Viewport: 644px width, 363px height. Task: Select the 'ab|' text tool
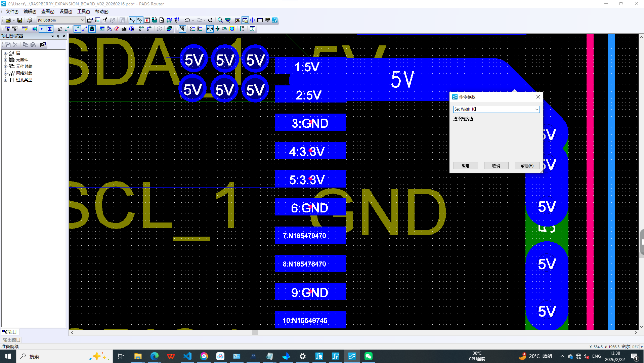pyautogui.click(x=124, y=29)
